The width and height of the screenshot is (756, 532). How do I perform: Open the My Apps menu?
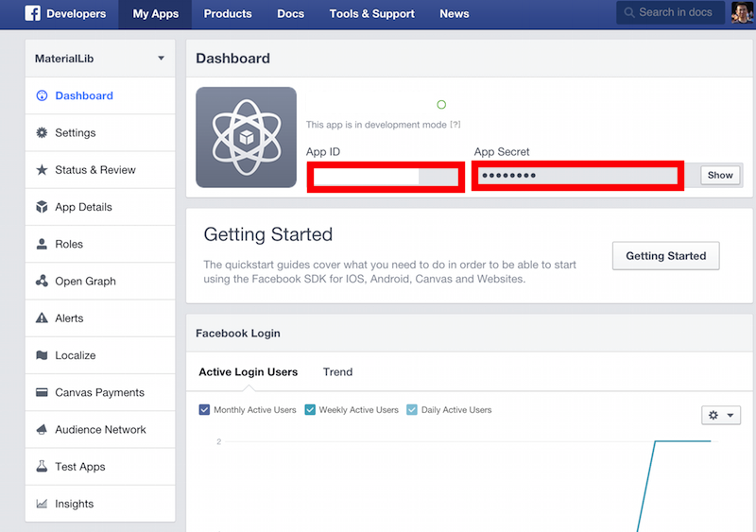155,14
